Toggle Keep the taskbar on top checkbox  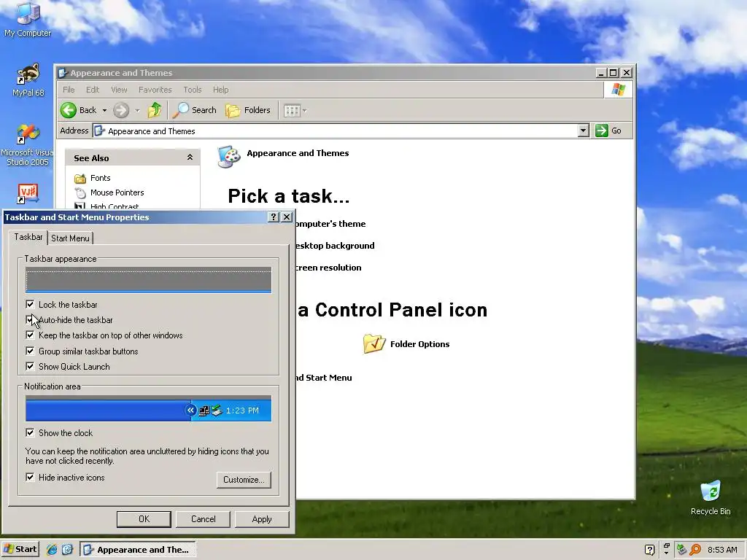(x=30, y=335)
